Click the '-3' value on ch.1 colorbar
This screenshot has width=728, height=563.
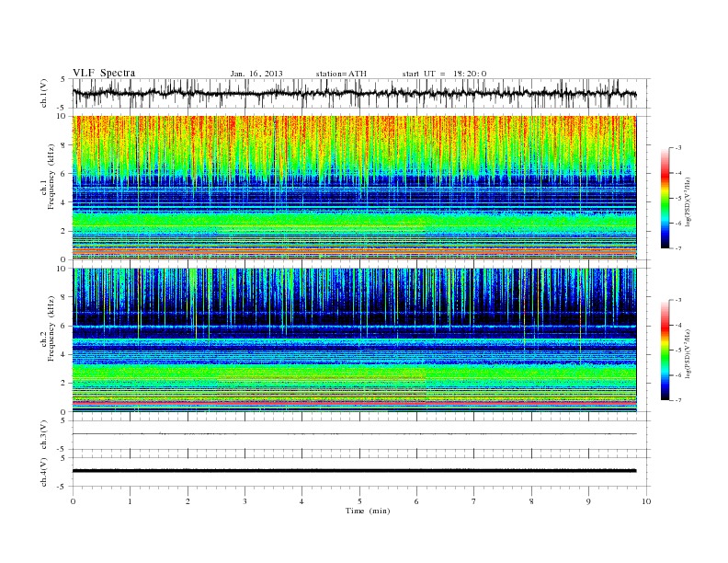click(x=678, y=148)
